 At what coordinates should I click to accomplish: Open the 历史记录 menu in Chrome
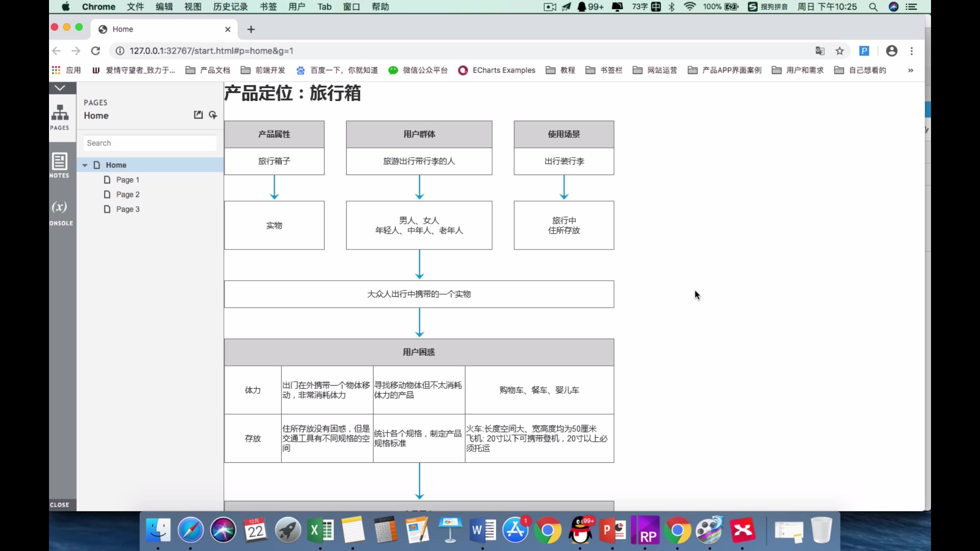point(230,7)
